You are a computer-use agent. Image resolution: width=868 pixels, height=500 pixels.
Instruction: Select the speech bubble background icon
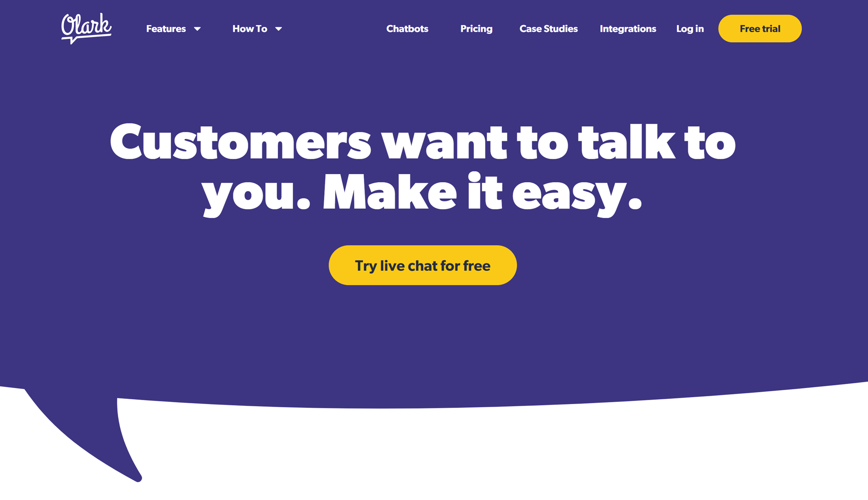tap(434, 238)
